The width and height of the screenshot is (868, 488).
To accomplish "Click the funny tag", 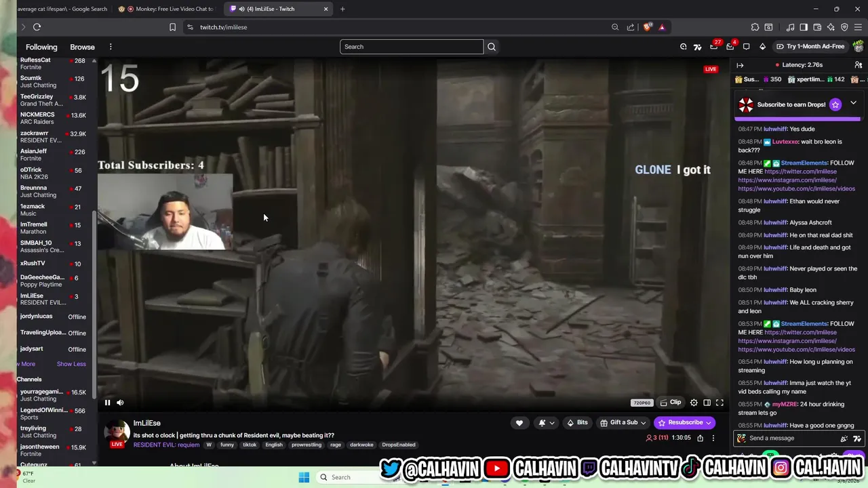I will point(227,445).
